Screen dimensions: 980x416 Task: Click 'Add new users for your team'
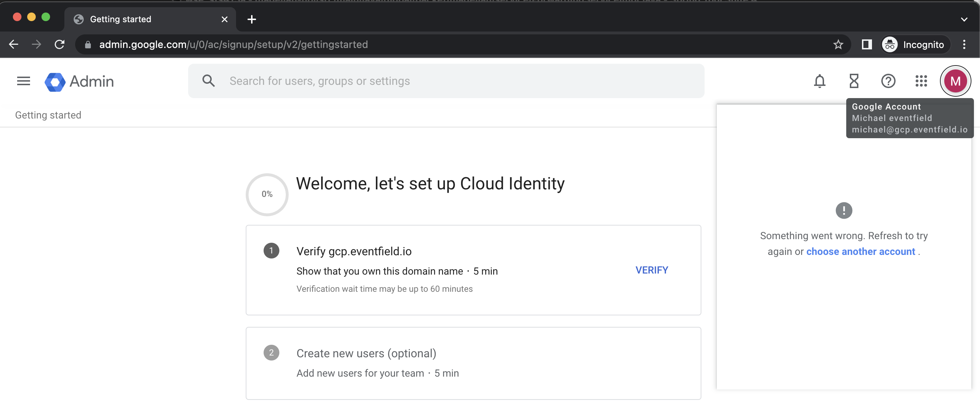[x=360, y=373]
